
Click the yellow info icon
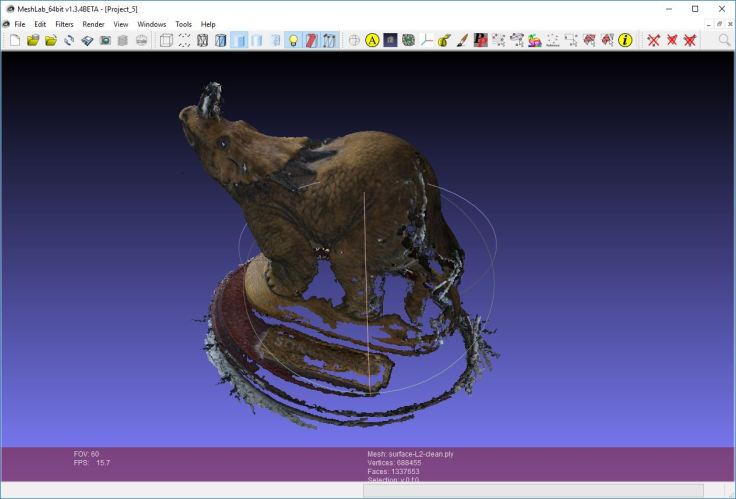tap(625, 40)
